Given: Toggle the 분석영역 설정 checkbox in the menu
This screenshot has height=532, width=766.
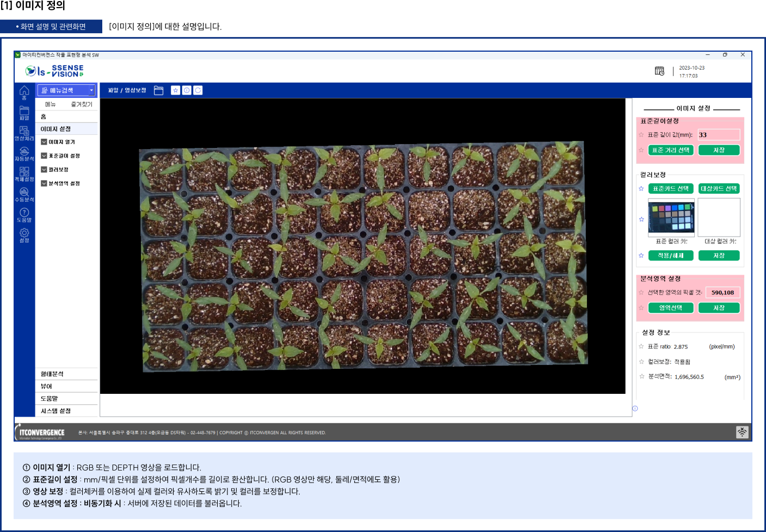Looking at the screenshot, I should [x=44, y=183].
